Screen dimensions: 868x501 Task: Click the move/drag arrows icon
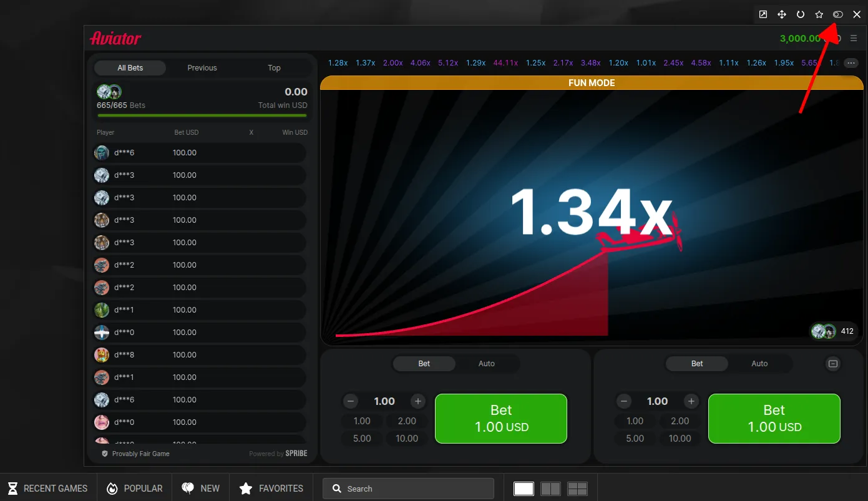(x=781, y=14)
